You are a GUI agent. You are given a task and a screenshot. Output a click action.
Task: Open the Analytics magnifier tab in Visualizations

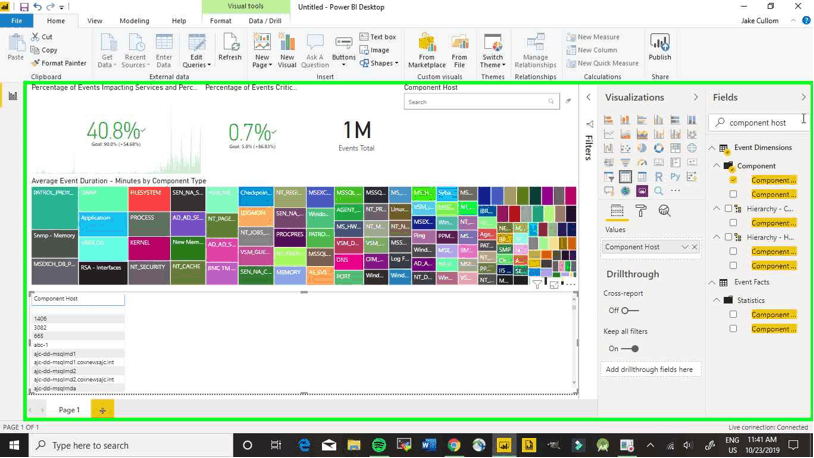point(664,210)
